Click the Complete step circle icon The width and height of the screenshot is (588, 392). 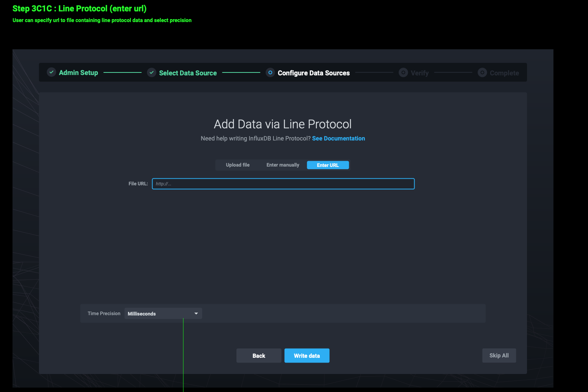coord(482,72)
